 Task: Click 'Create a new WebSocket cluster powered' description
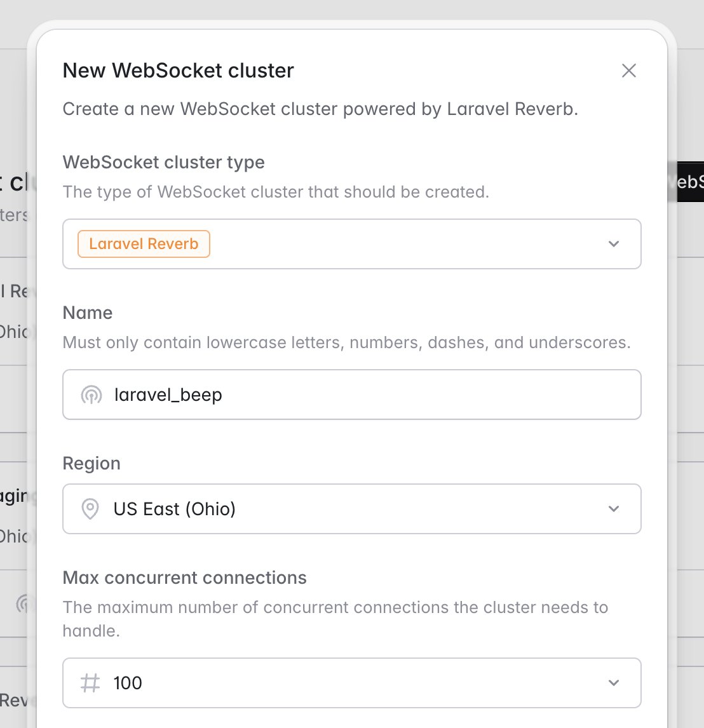320,109
